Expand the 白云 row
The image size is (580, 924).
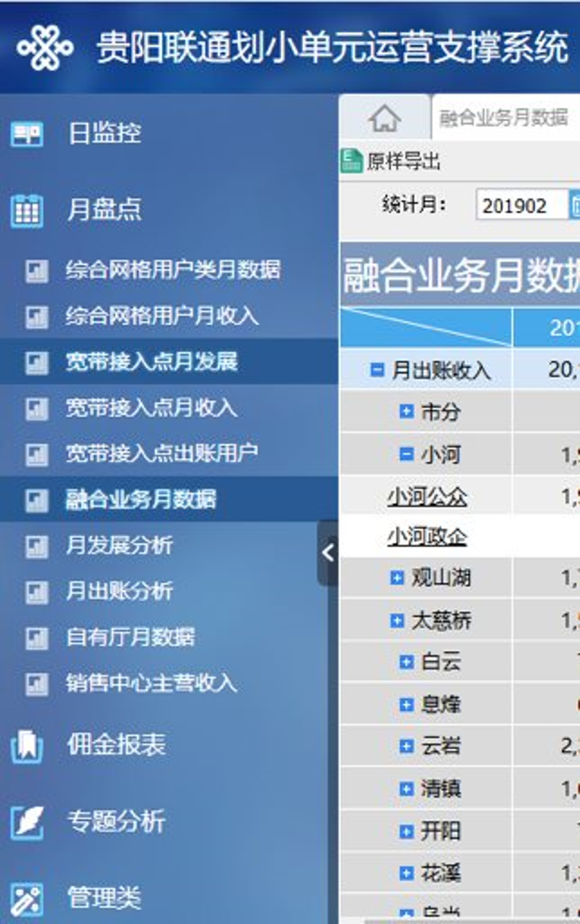click(x=406, y=662)
